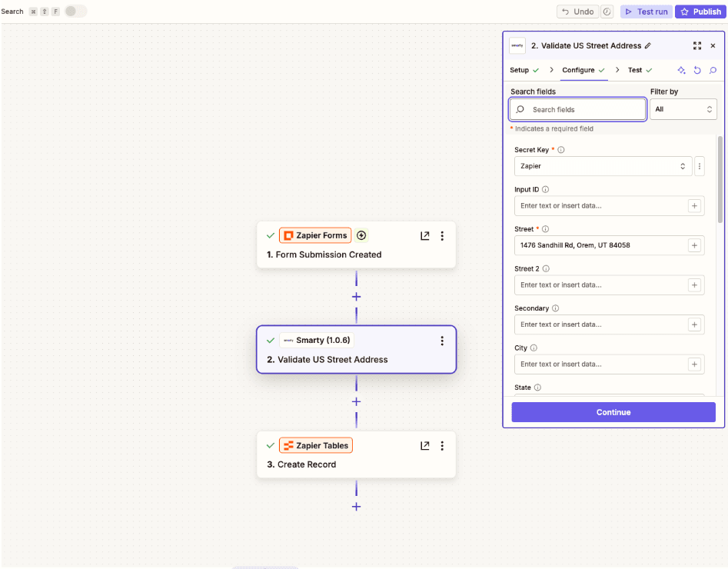Click the pencil icon to rename the step
The height and width of the screenshot is (569, 728).
click(x=648, y=45)
